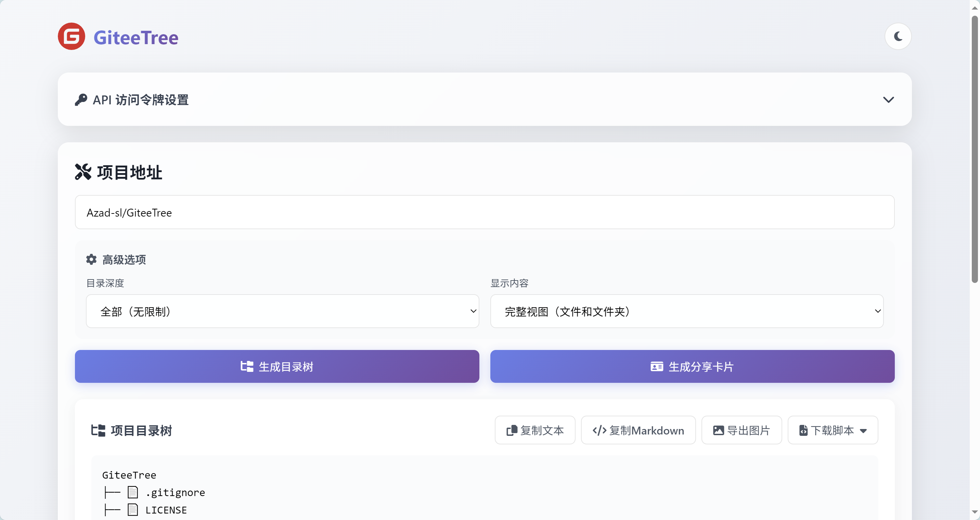Toggle dark mode with moon icon
The width and height of the screenshot is (980, 520).
tap(898, 37)
